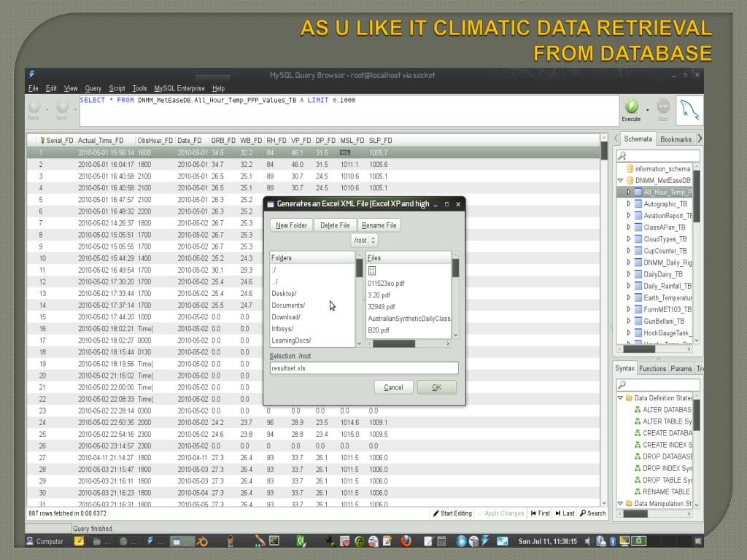The width and height of the screenshot is (747, 560).
Task: Click the RENAME TABLE syntax icon
Action: (638, 492)
